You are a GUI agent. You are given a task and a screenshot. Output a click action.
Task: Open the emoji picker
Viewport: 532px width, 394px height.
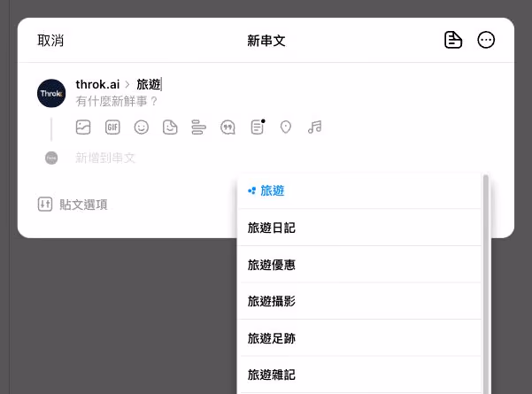point(141,127)
